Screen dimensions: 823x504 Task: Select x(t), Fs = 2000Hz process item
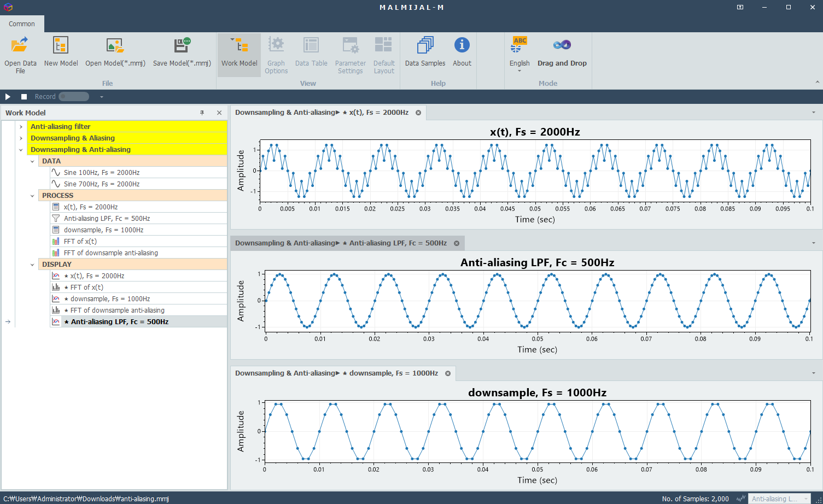(138, 207)
